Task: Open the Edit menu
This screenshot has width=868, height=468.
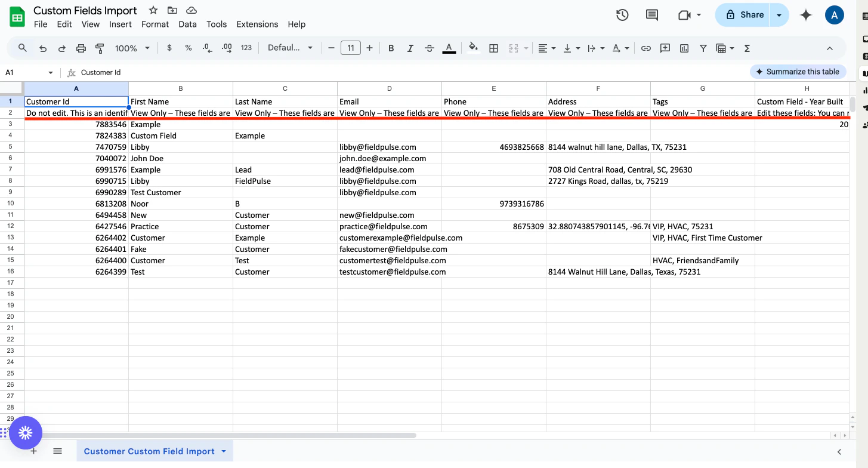Action: click(64, 24)
